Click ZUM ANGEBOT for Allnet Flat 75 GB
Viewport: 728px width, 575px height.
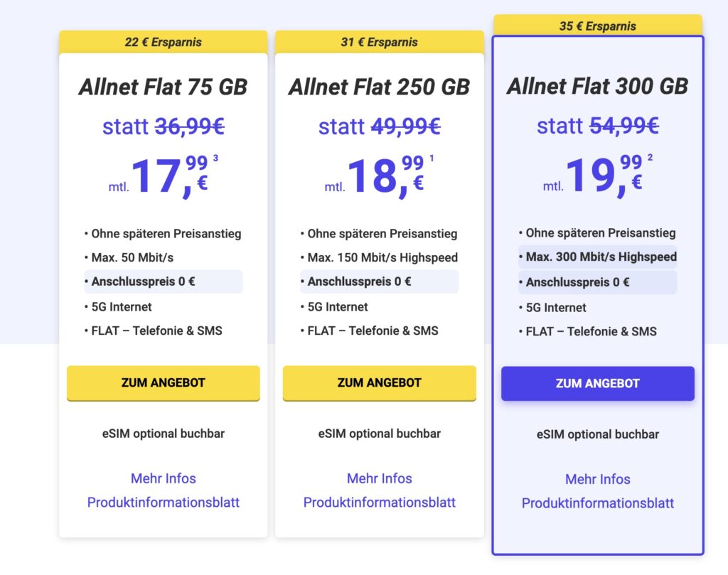click(x=164, y=383)
